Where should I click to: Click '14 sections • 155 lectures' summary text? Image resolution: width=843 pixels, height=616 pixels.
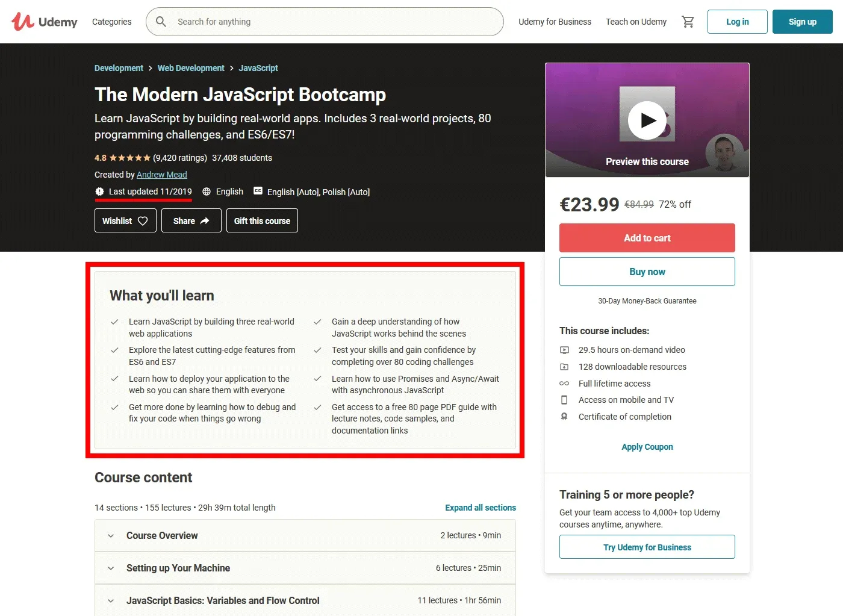pos(185,508)
